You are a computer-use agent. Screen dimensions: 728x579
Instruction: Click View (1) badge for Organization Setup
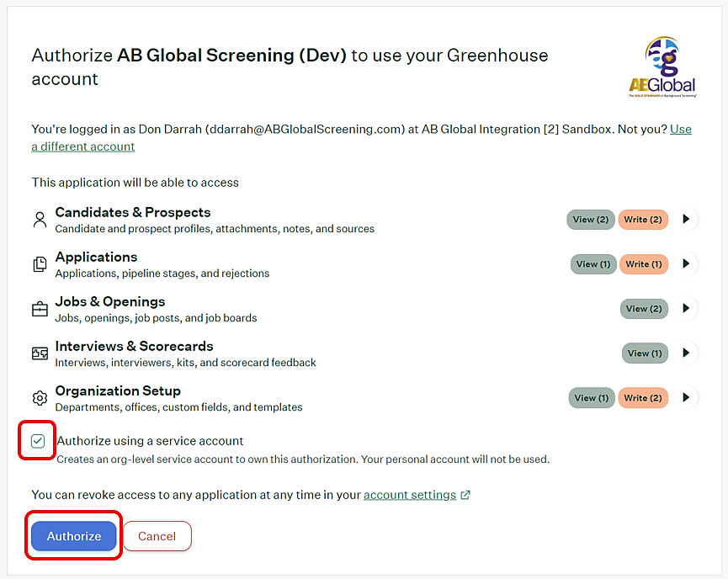(592, 398)
